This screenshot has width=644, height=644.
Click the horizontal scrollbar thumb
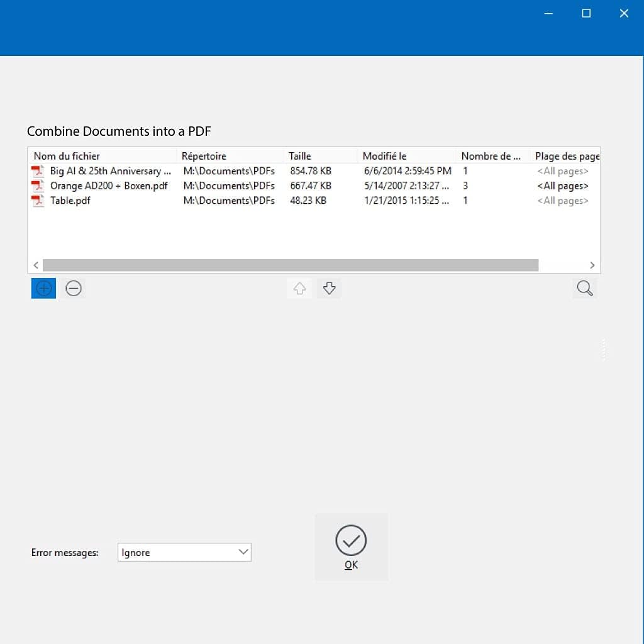pyautogui.click(x=289, y=265)
